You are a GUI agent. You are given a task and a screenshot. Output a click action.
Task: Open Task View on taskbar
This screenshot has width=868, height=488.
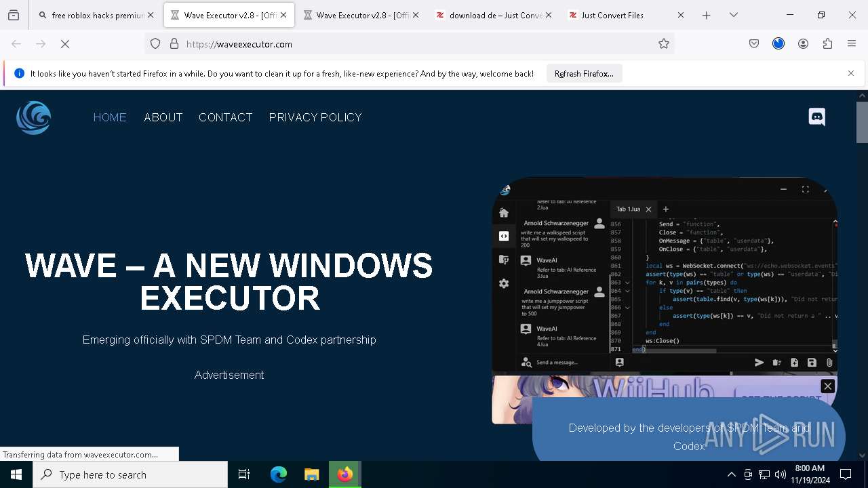pyautogui.click(x=244, y=474)
